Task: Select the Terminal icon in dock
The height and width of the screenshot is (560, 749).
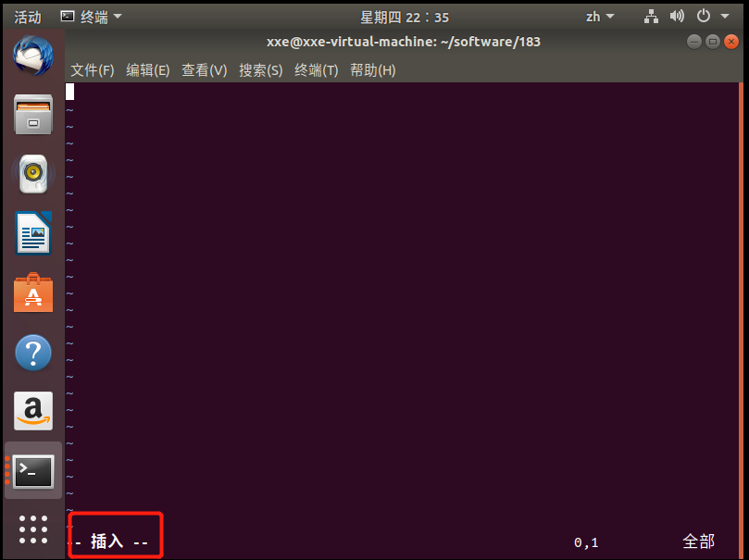Action: pos(33,471)
